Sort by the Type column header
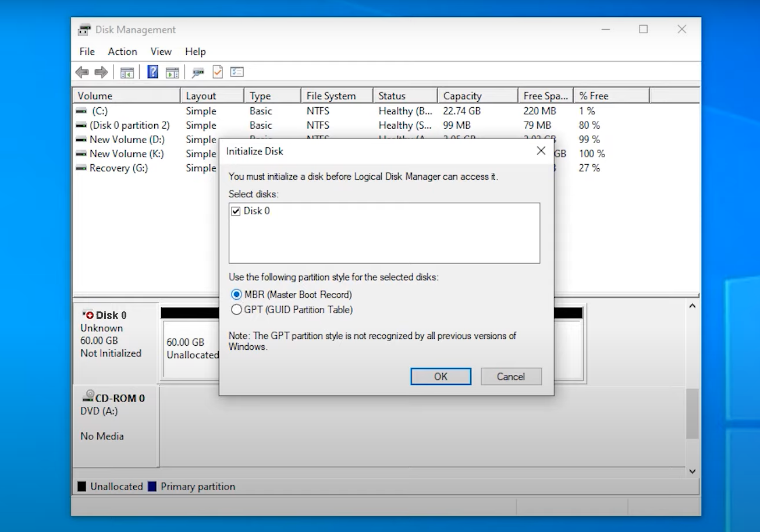Image resolution: width=760 pixels, height=532 pixels. [272, 96]
